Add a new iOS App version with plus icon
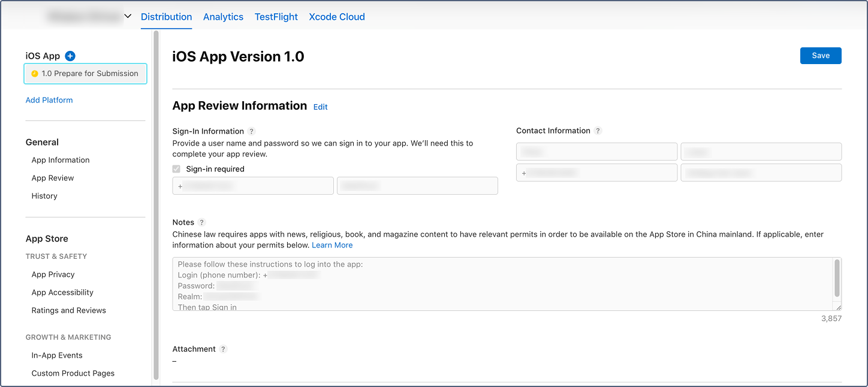 pos(70,56)
